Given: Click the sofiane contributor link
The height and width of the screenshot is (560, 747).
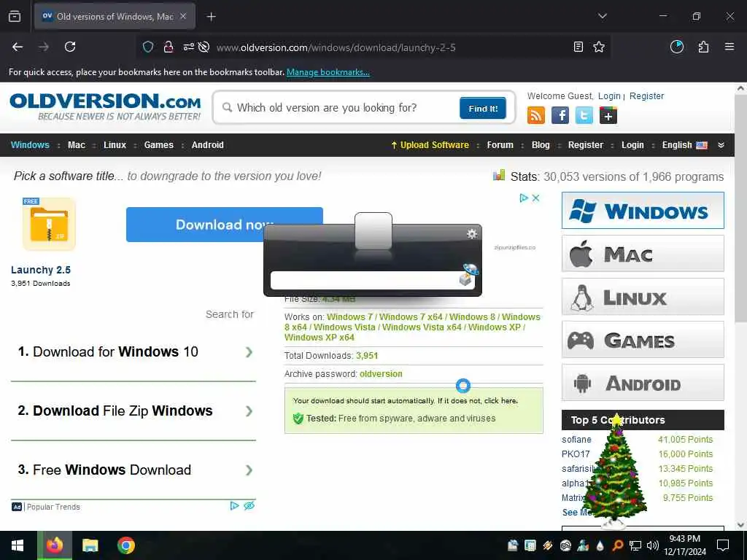Looking at the screenshot, I should pyautogui.click(x=576, y=440).
